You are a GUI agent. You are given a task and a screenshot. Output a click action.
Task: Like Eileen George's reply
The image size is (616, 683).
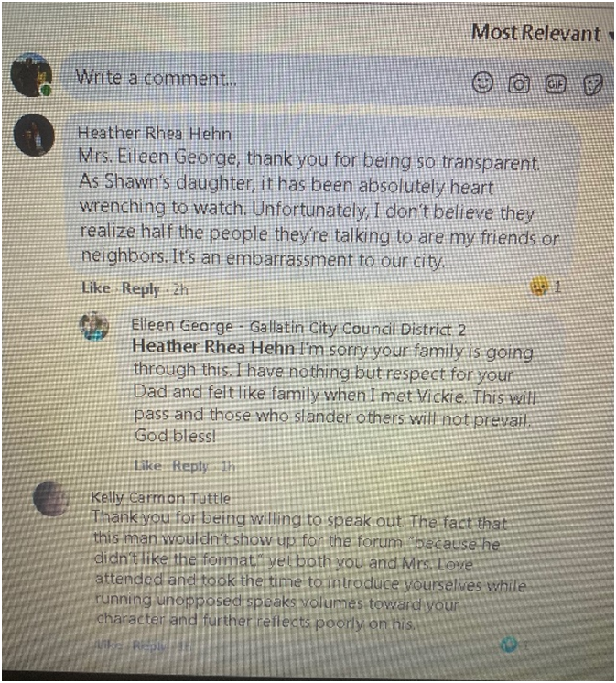pyautogui.click(x=147, y=465)
